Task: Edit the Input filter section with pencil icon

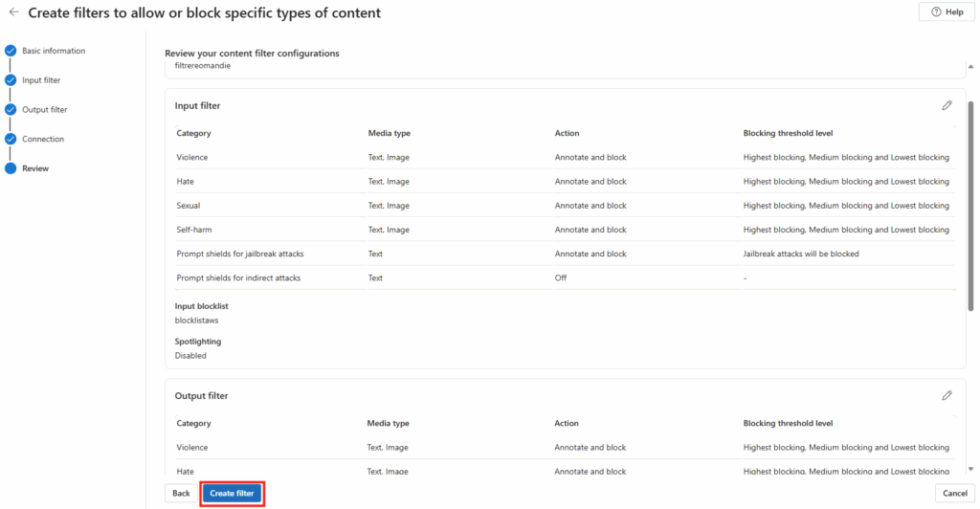Action: (947, 105)
